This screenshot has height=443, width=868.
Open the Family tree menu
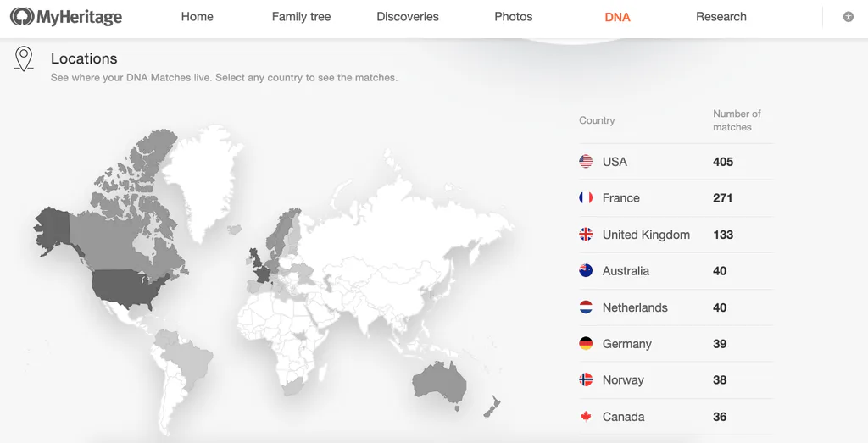(x=301, y=17)
